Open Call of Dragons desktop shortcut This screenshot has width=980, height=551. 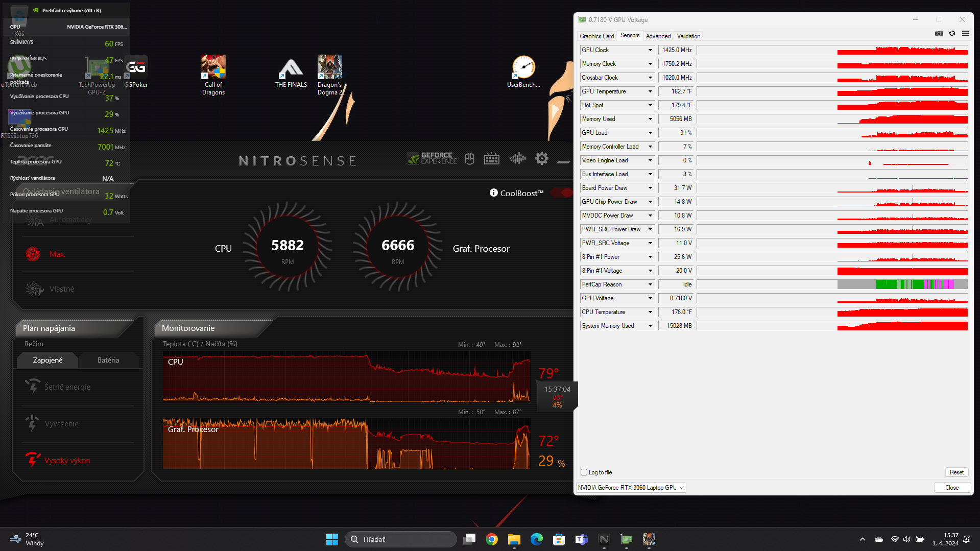[213, 75]
